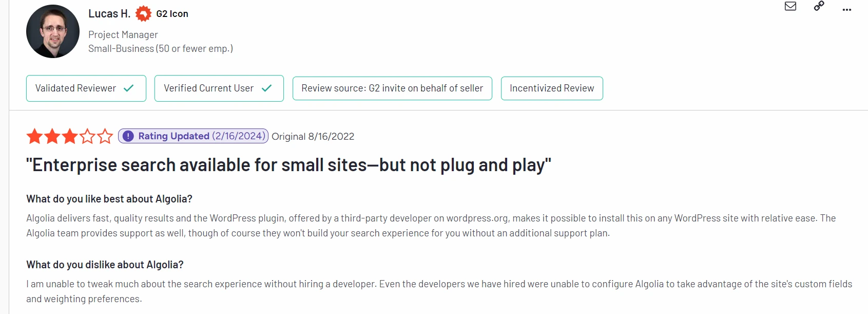This screenshot has width=868, height=314.
Task: Click the Review source G2 invite tag
Action: [x=392, y=88]
